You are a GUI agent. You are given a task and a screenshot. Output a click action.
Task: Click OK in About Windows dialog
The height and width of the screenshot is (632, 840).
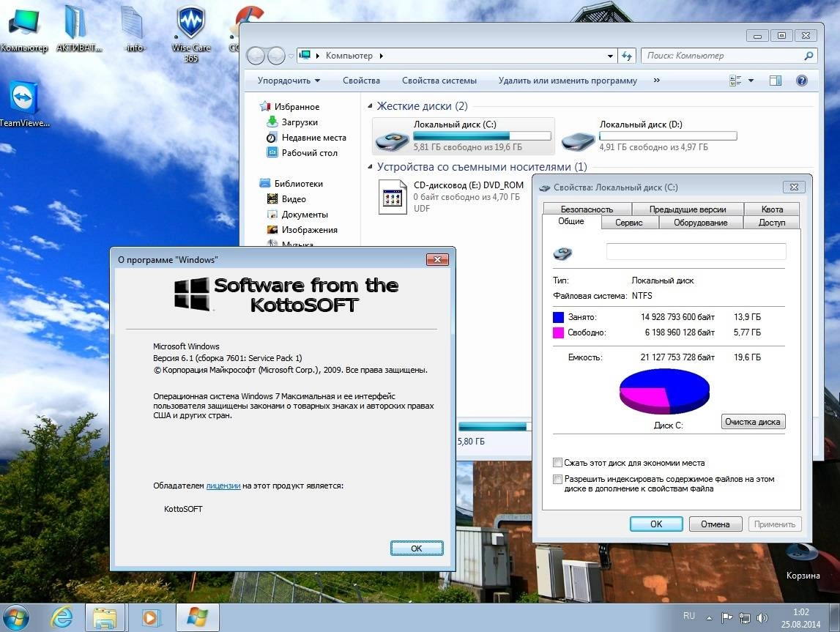(x=416, y=549)
